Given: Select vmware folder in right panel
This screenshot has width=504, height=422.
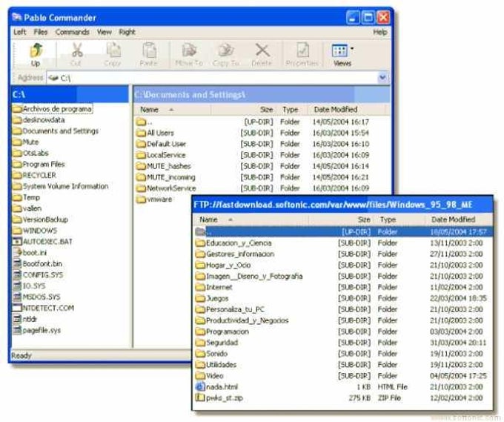Looking at the screenshot, I should [154, 200].
